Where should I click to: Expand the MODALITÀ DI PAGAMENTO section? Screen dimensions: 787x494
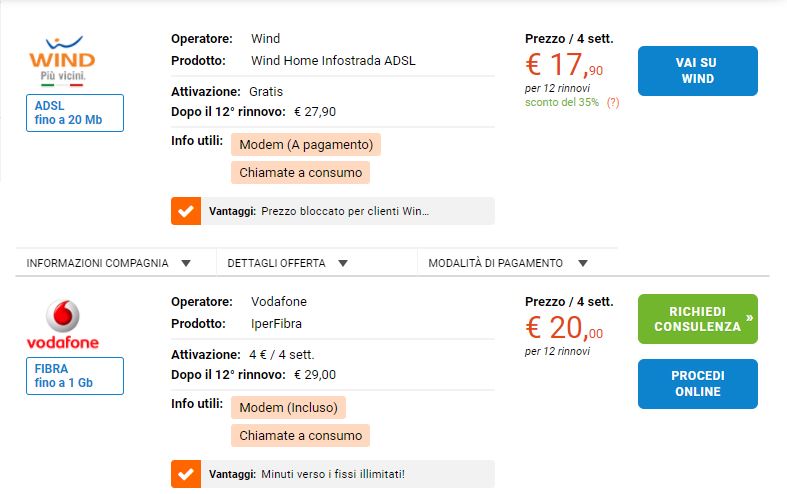[517, 263]
